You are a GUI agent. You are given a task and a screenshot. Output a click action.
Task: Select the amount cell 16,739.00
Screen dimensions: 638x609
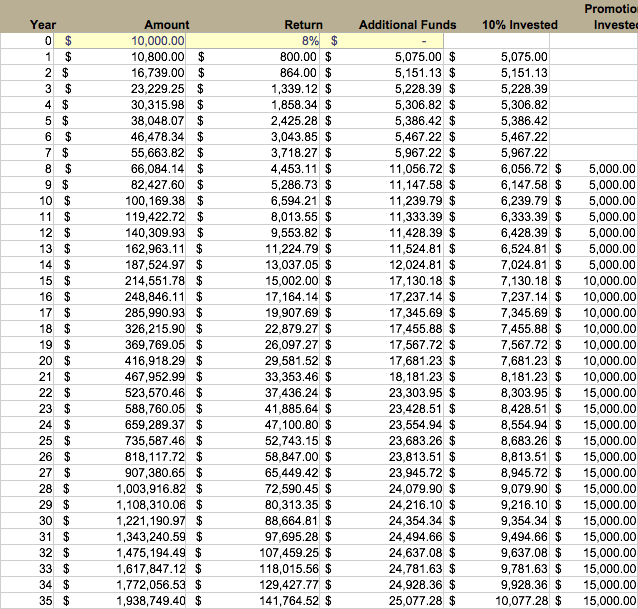[x=120, y=73]
